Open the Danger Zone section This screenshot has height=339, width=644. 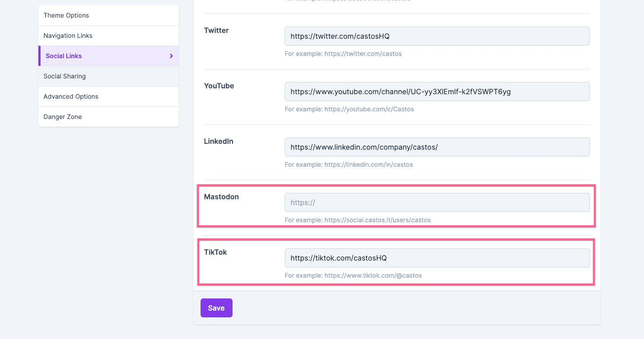coord(109,117)
